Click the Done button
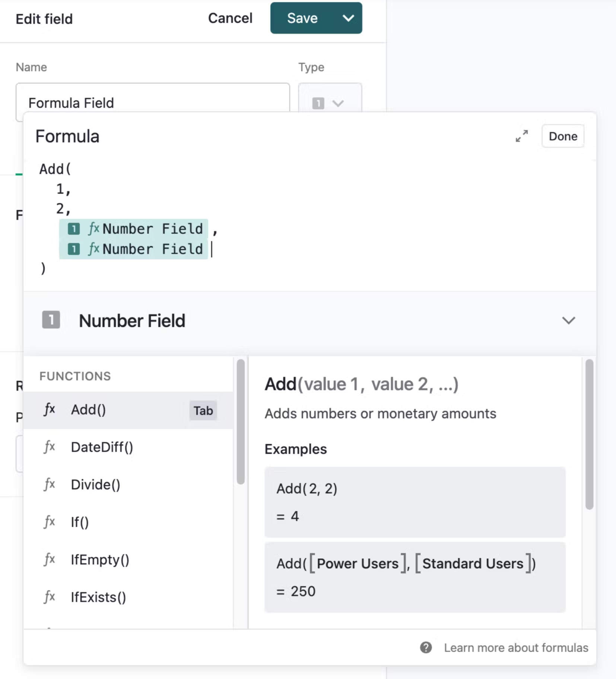 (x=563, y=136)
